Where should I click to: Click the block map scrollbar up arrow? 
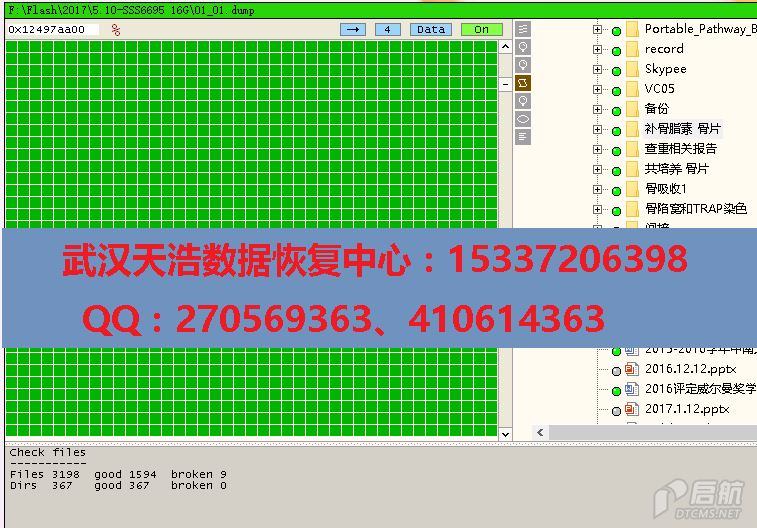coord(505,47)
